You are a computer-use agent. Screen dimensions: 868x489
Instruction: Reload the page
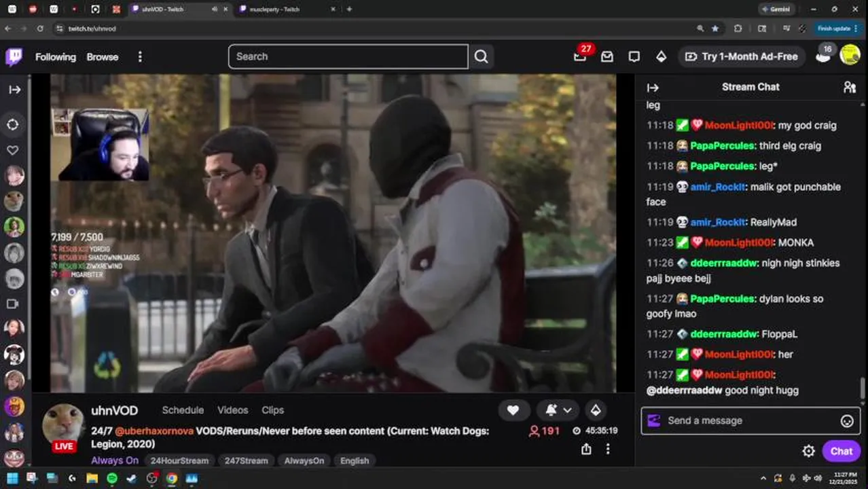[x=41, y=29]
